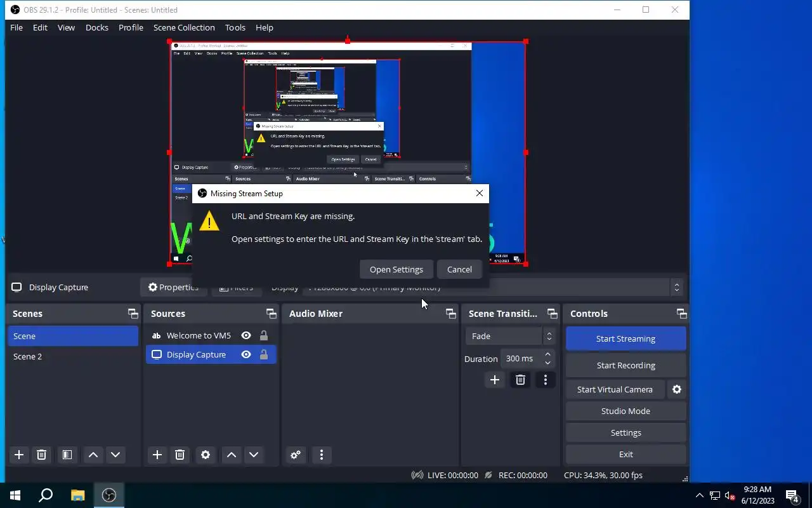
Task: Click Start Virtual Camera button
Action: click(615, 389)
